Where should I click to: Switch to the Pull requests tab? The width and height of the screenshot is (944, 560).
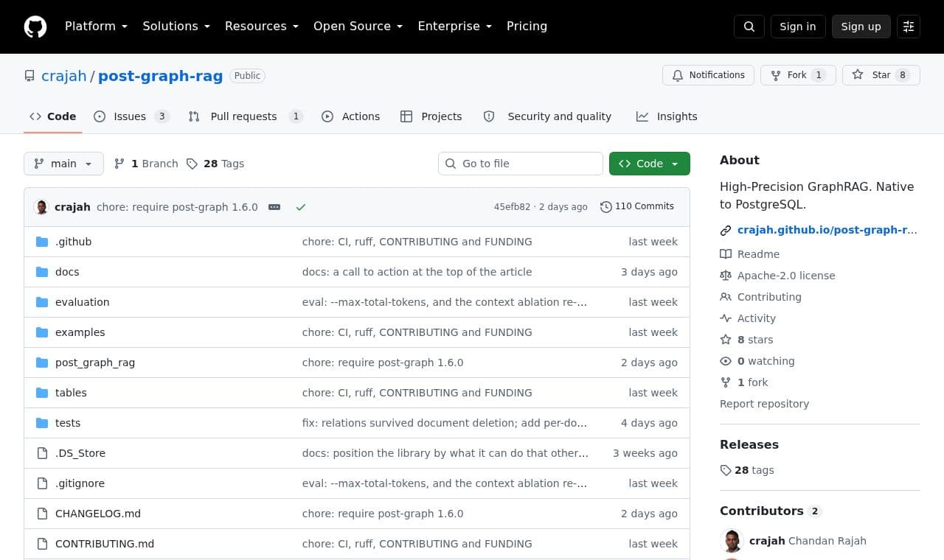(x=246, y=116)
